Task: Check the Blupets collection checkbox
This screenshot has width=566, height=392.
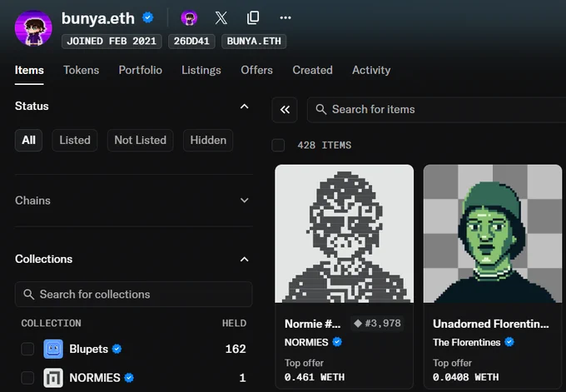Action: click(x=27, y=349)
